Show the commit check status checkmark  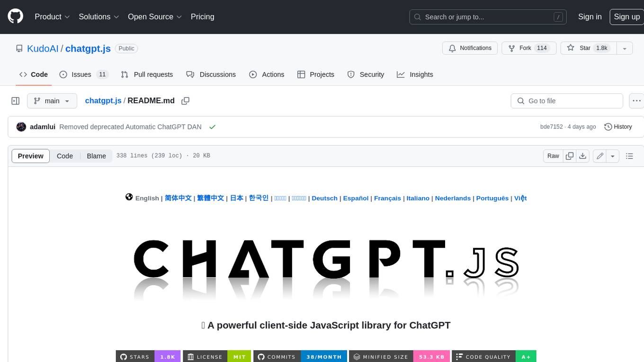[x=212, y=127]
